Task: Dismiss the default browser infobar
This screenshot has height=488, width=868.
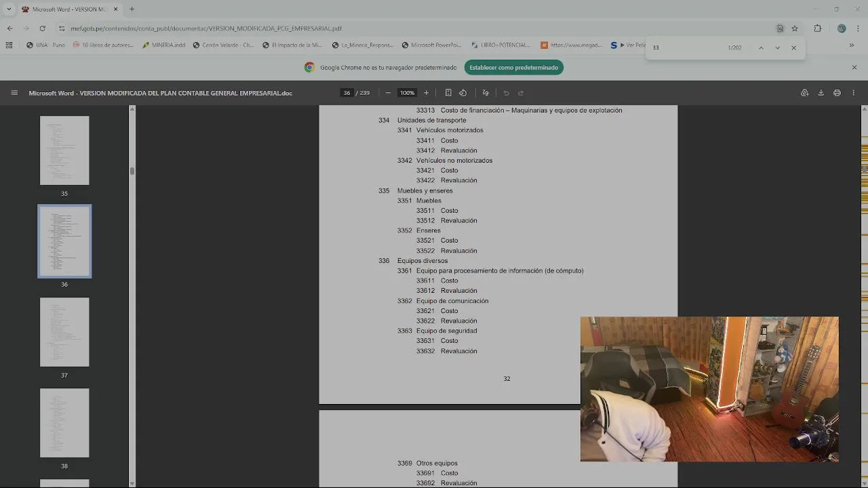Action: [854, 67]
